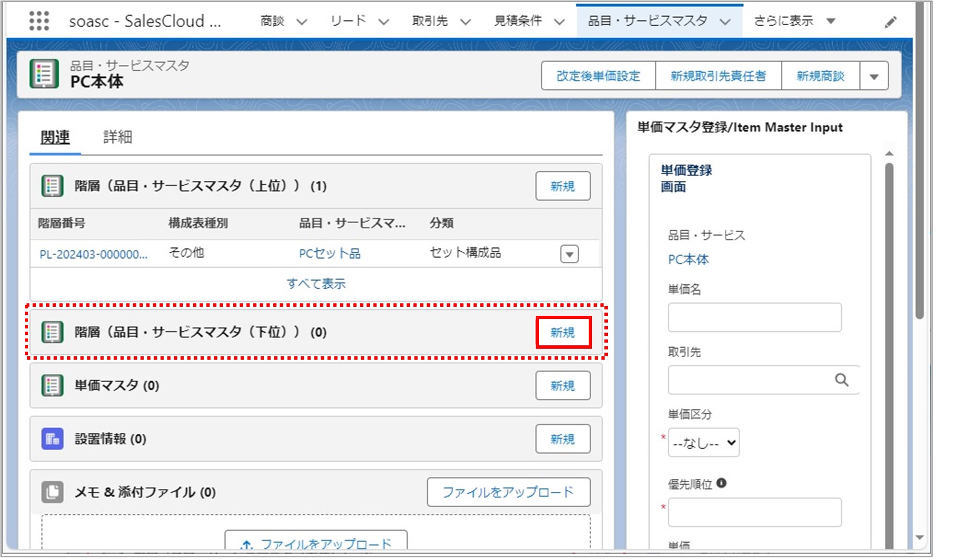967x560 pixels.
Task: Click the panel scrollbar up arrow
Action: click(889, 154)
